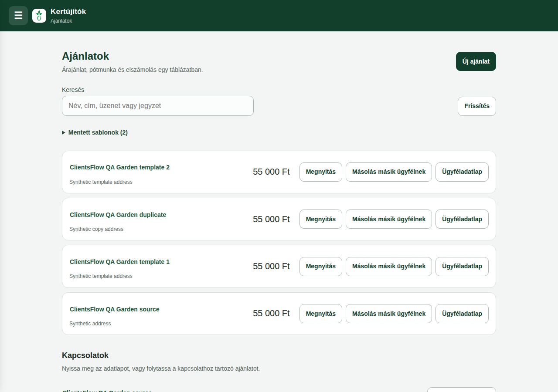Click the title ClientsFlow QA Garden template 1
The height and width of the screenshot is (392, 558).
(119, 262)
